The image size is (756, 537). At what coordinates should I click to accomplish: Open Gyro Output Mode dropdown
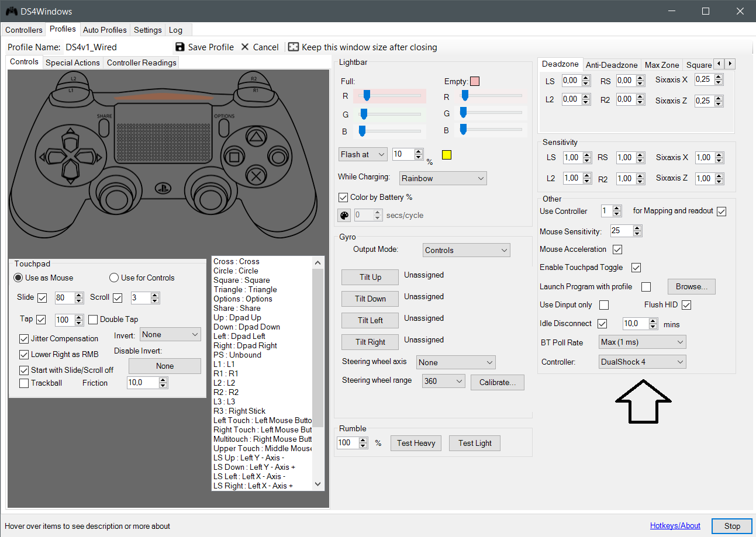coord(467,250)
